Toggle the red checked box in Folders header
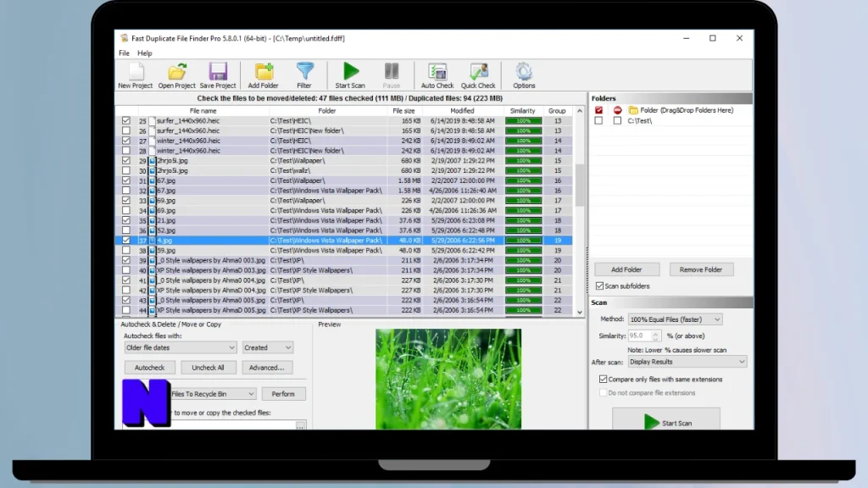The width and height of the screenshot is (868, 488). [x=598, y=110]
